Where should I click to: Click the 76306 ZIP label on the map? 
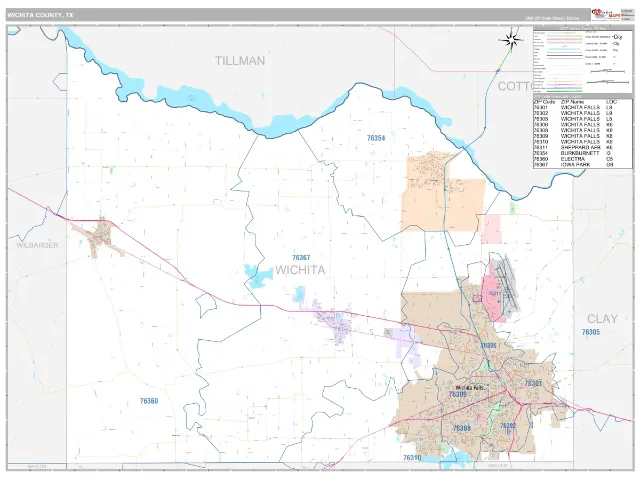click(489, 346)
